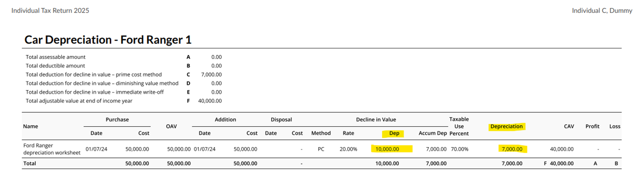Click the 'OAV' column header
Viewport: 644px width, 179px height.
click(171, 126)
